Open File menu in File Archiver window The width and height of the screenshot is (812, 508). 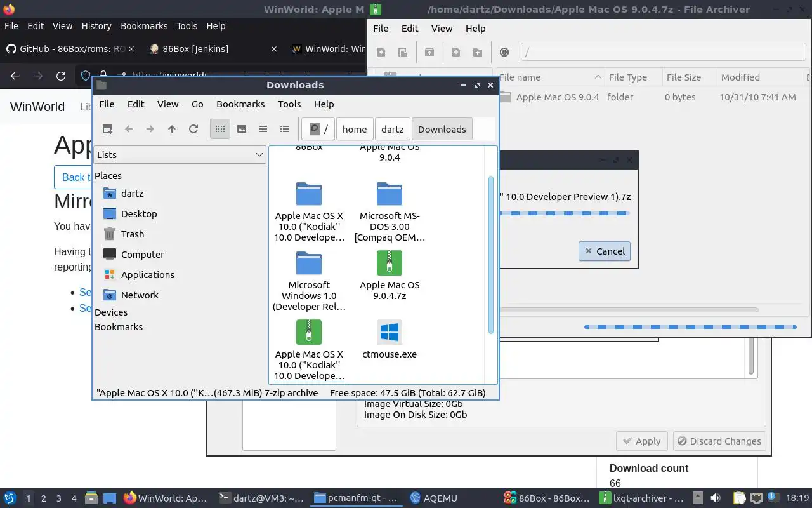381,29
